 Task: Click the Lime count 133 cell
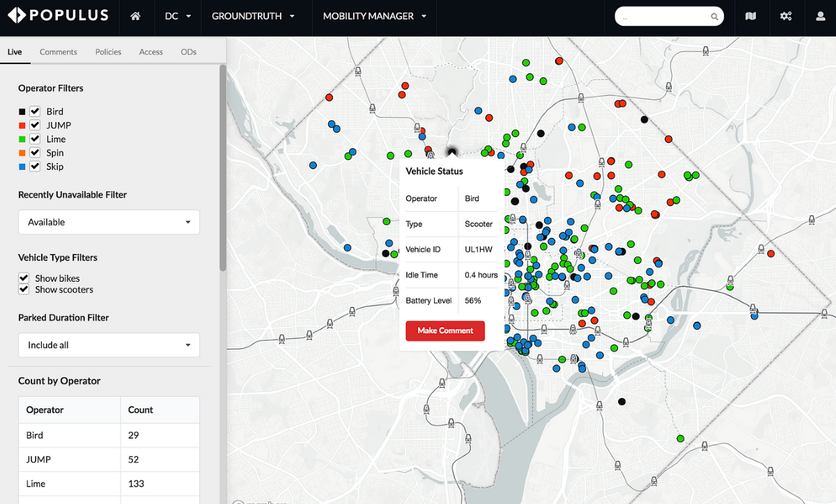click(x=160, y=484)
